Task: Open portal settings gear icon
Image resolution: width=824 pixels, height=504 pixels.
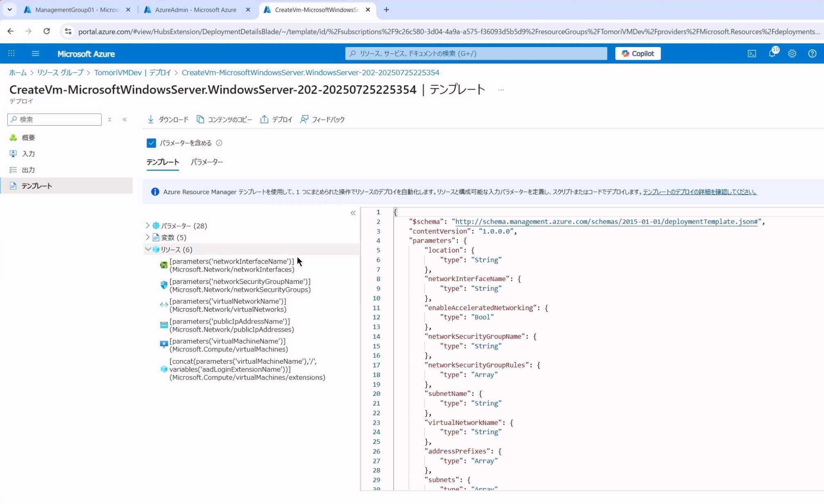Action: click(792, 54)
